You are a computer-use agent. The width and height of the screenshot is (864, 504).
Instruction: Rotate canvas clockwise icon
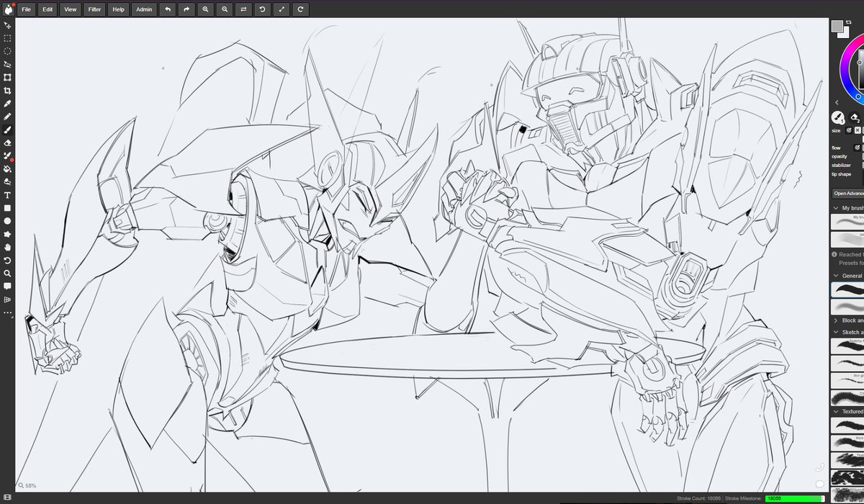click(300, 9)
